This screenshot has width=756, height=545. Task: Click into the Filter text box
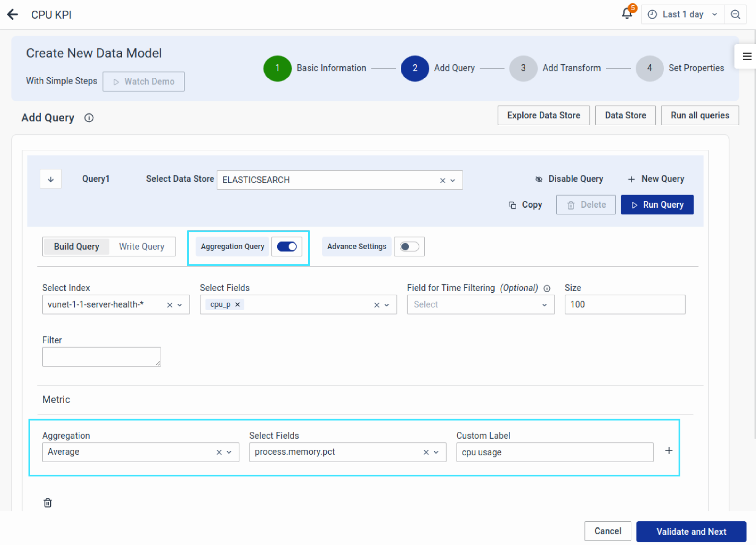point(101,357)
